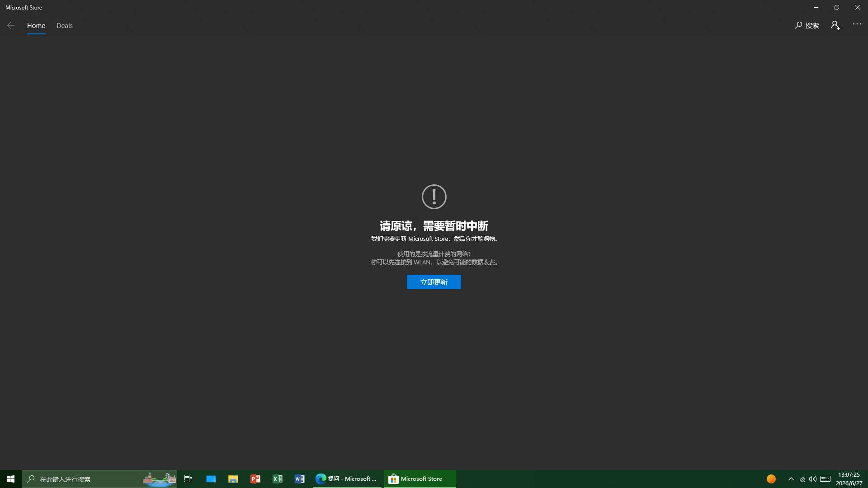The image size is (868, 488).
Task: Open the three-dots more menu
Action: [857, 24]
